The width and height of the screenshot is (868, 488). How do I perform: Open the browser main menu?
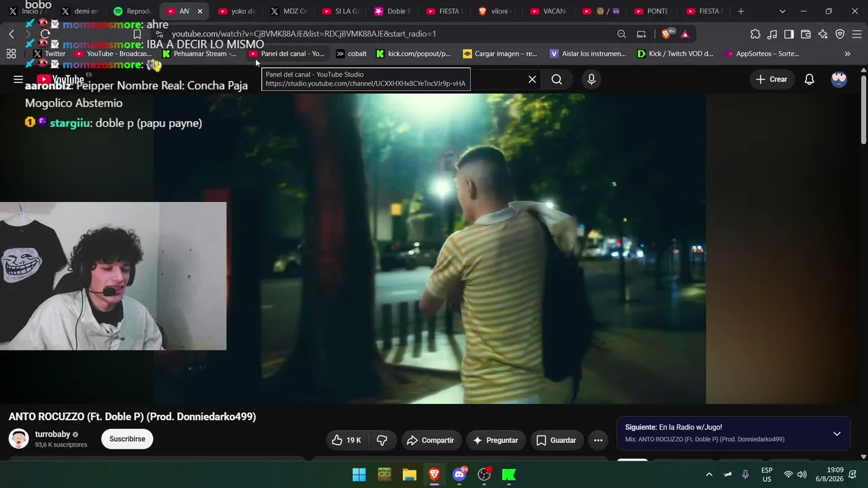pyautogui.click(x=856, y=34)
